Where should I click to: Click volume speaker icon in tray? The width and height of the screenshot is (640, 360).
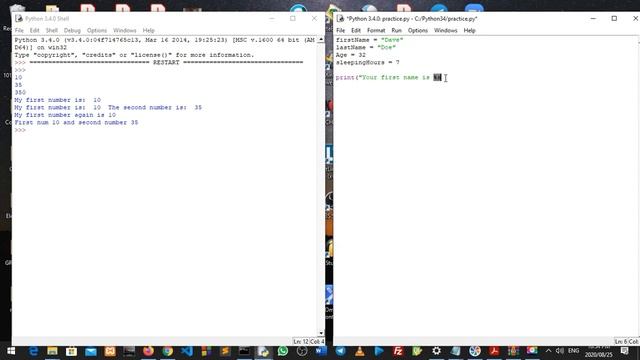click(560, 351)
